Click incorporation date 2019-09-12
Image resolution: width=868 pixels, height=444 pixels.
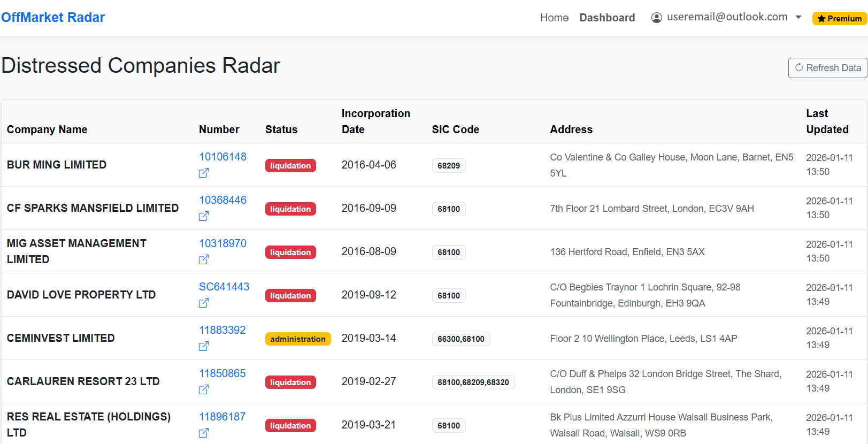[x=369, y=295]
